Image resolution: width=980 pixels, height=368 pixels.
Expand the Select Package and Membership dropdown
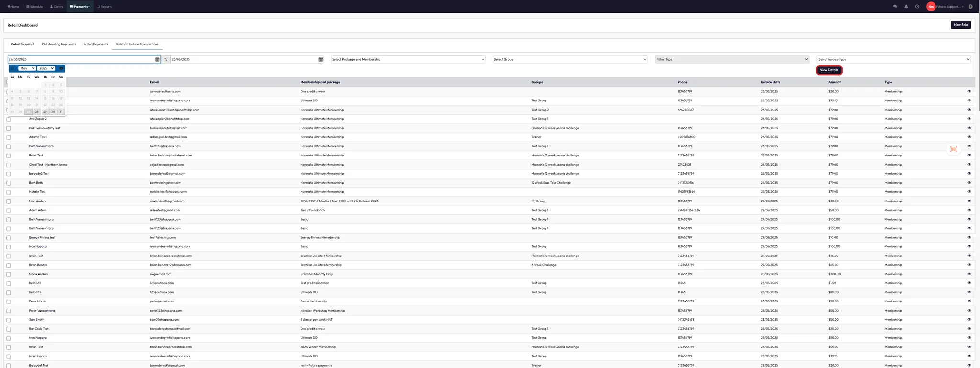click(408, 59)
